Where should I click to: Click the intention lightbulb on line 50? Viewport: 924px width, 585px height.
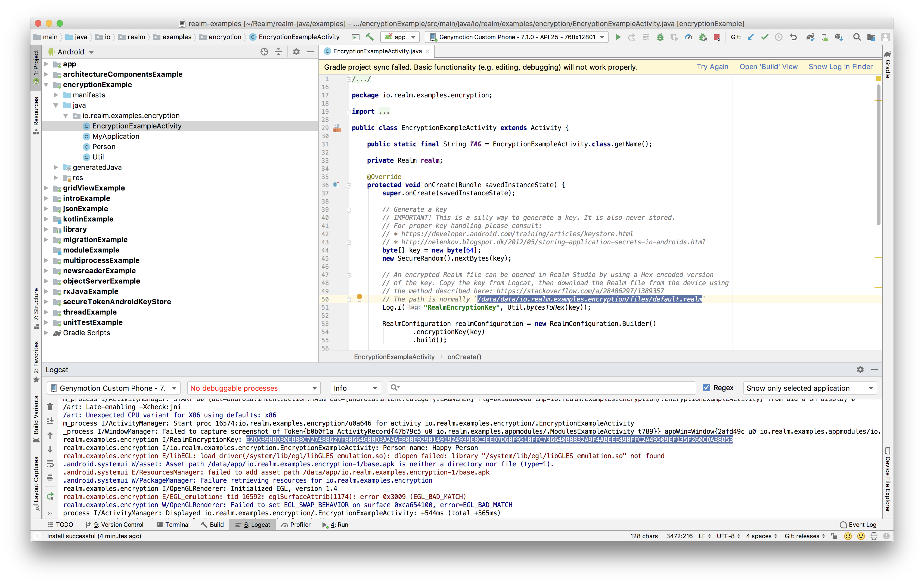[359, 297]
